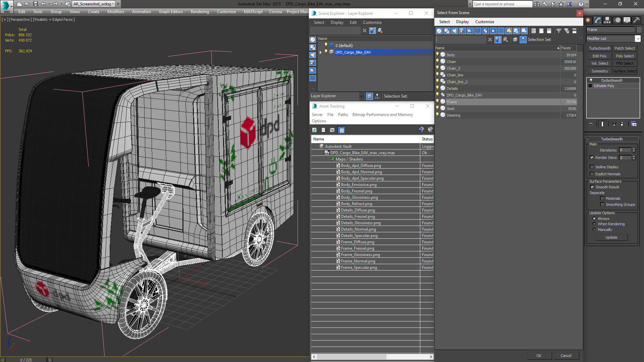Enable Separate by Materials checkbox
Viewport: 644px width, 362px height.
(602, 198)
